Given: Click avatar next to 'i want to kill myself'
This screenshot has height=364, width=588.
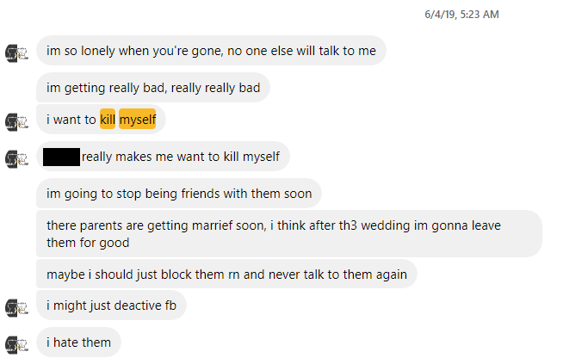Looking at the screenshot, I should click(x=16, y=122).
